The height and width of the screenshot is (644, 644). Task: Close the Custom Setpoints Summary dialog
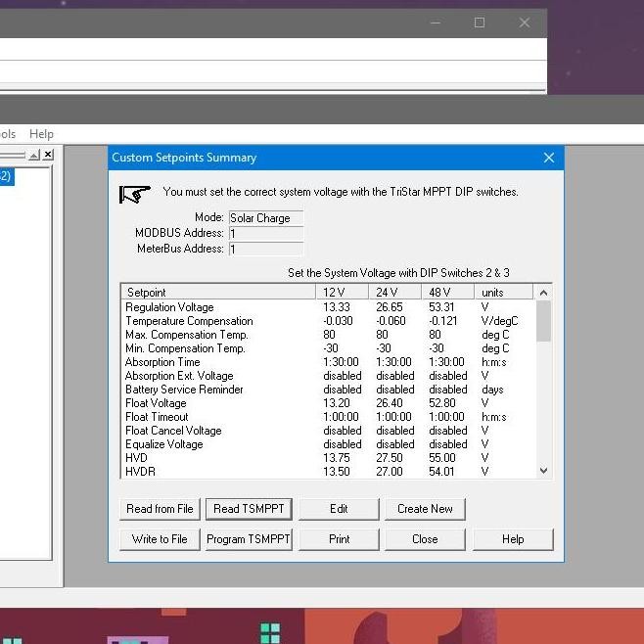[549, 158]
